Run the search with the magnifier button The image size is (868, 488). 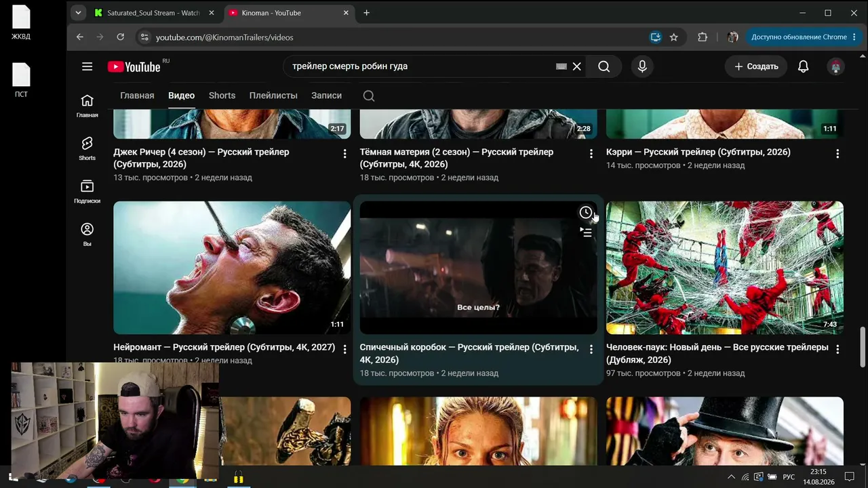pos(604,66)
